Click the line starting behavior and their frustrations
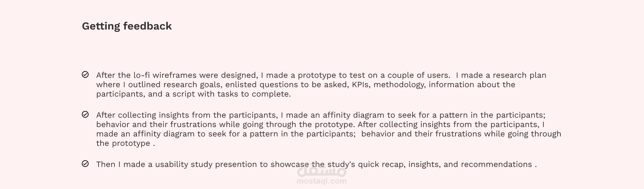 [x=320, y=124]
